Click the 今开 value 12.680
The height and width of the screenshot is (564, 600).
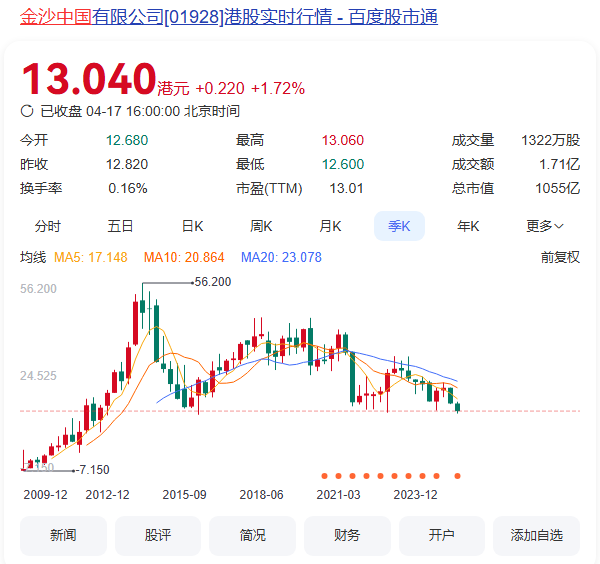[x=127, y=140]
